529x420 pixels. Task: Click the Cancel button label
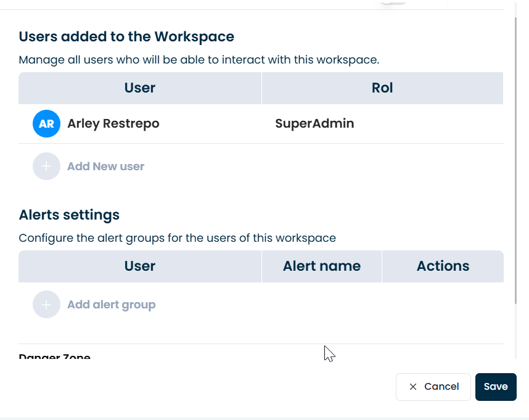[441, 387]
